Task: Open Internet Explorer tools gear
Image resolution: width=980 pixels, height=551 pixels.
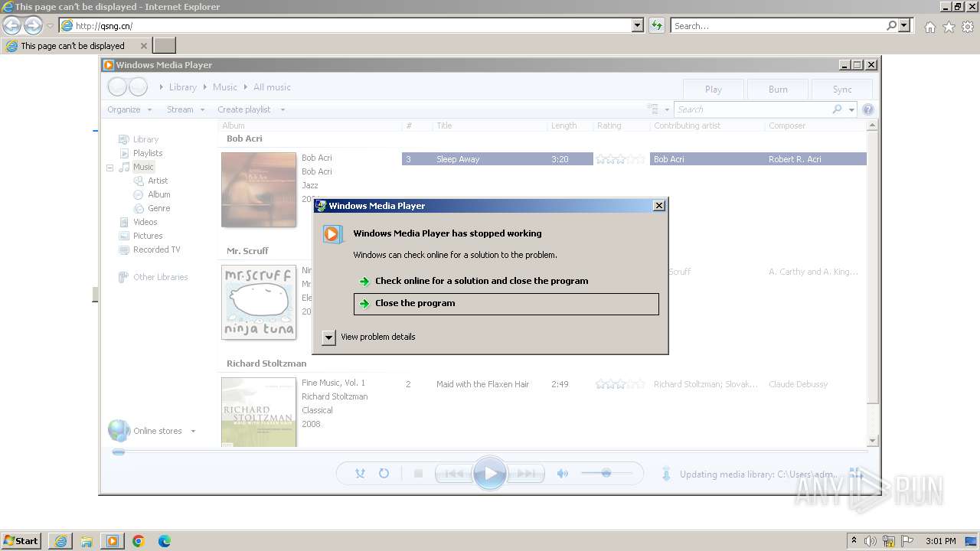Action: (x=968, y=27)
